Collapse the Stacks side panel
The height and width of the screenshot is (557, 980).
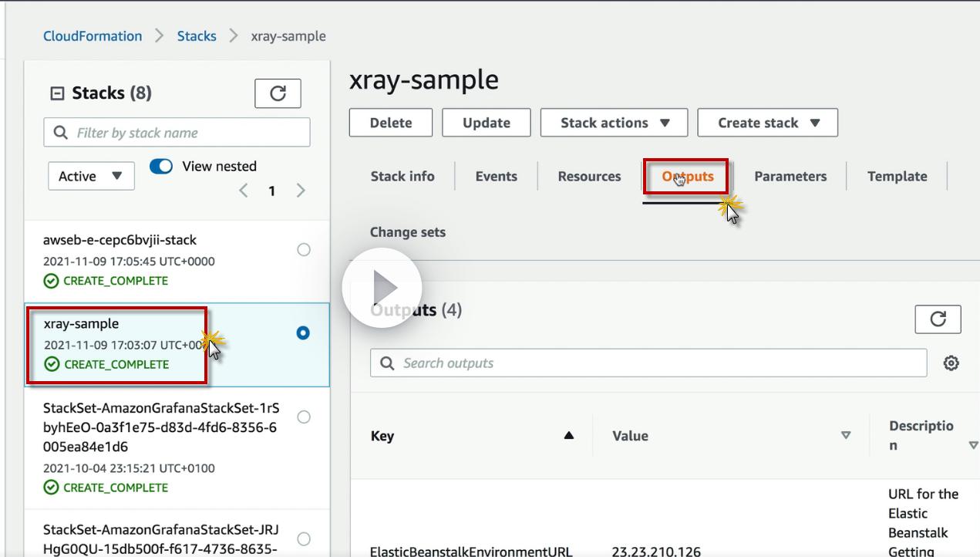point(57,93)
